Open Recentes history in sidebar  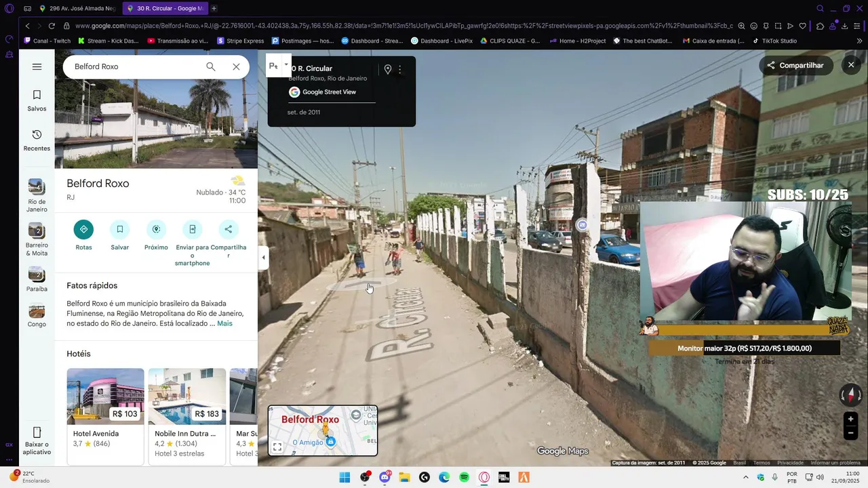(37, 140)
